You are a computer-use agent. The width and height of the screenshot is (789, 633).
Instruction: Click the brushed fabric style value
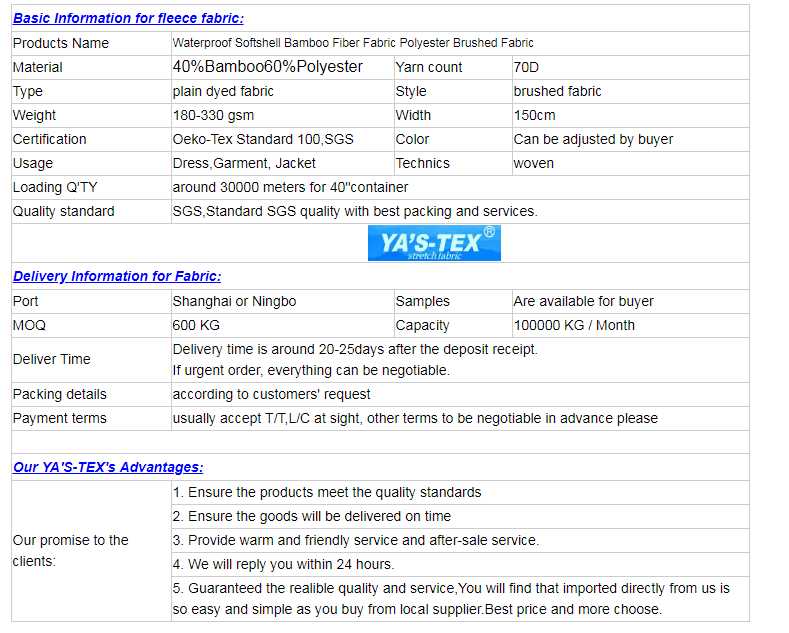557,91
